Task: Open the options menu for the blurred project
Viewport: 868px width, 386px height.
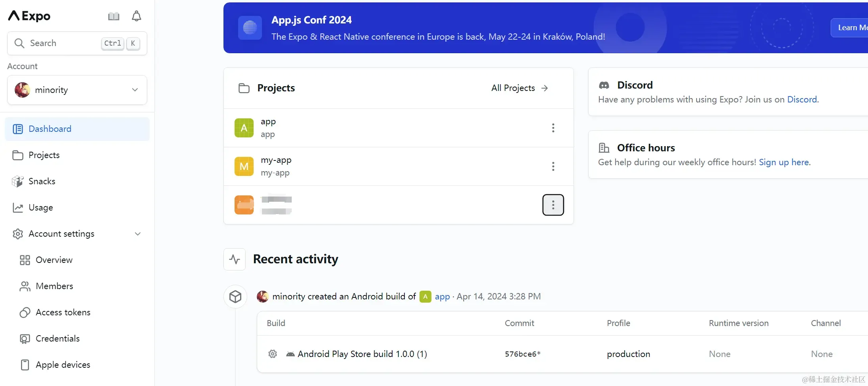Action: pyautogui.click(x=553, y=205)
